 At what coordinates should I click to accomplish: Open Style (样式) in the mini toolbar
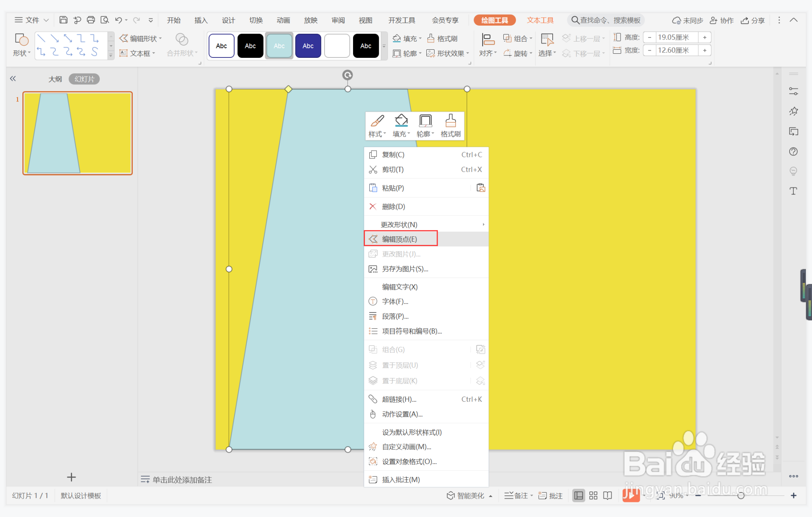(377, 126)
